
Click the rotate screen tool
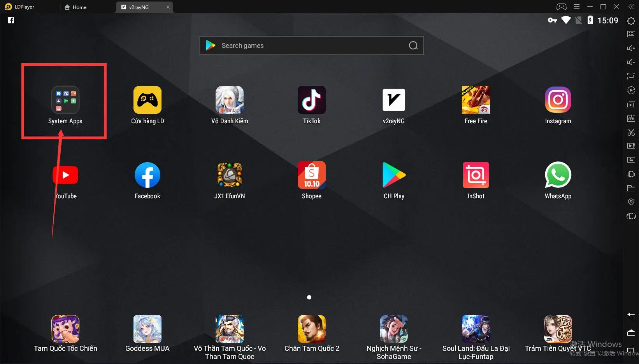pyautogui.click(x=631, y=216)
